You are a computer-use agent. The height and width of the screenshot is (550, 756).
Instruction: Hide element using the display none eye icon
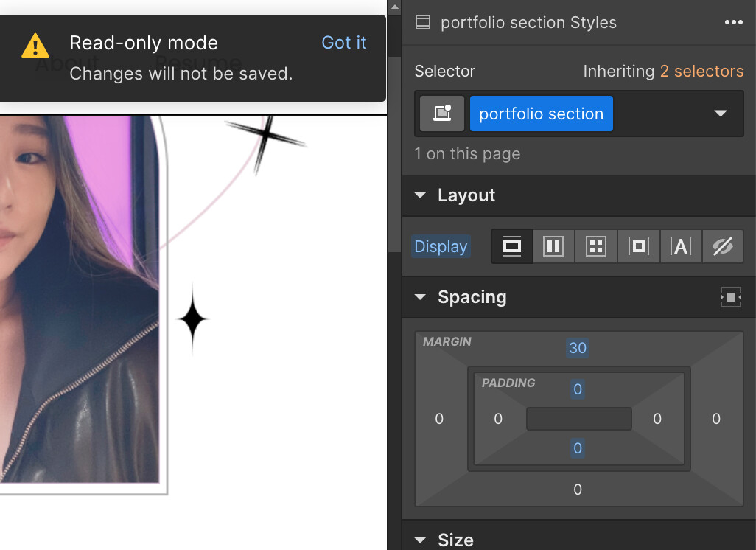point(723,246)
